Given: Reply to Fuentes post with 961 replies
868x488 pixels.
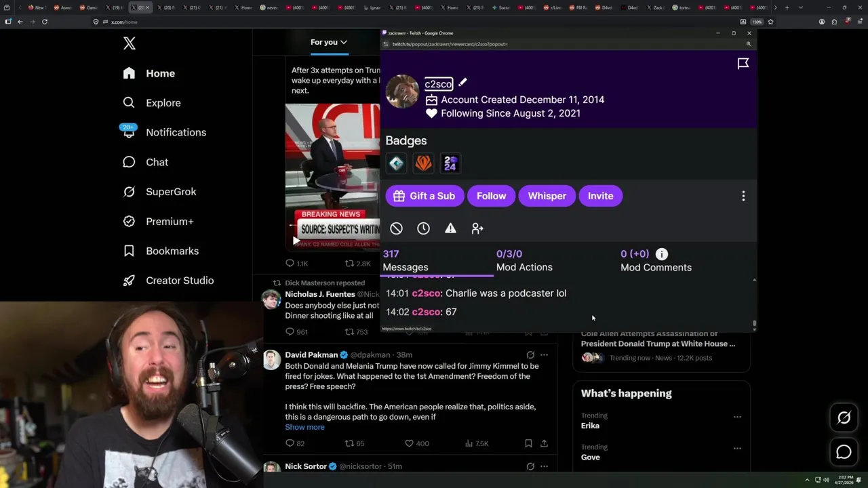Looking at the screenshot, I should (x=296, y=331).
